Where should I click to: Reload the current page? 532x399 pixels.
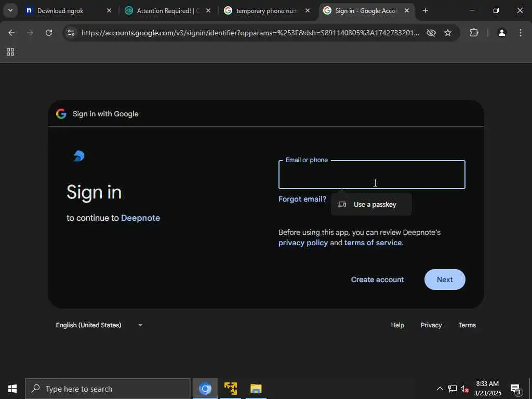(49, 33)
